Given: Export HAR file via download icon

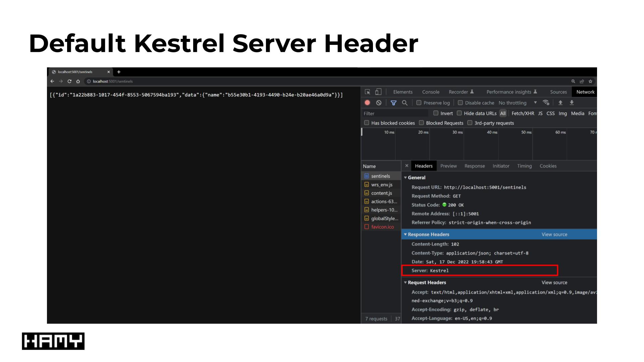Looking at the screenshot, I should [572, 103].
